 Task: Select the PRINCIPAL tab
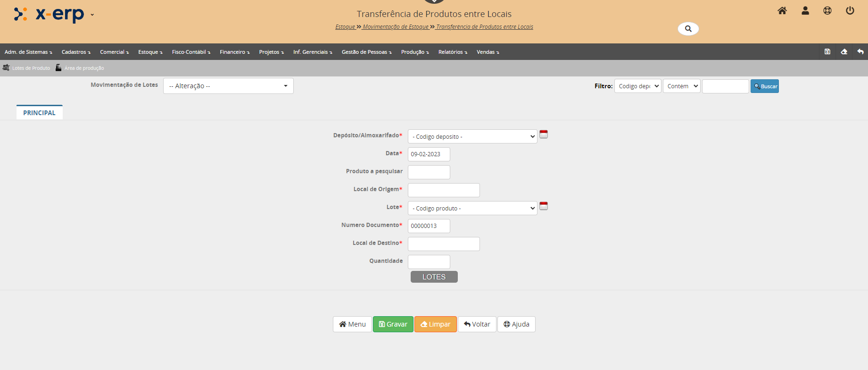[39, 113]
